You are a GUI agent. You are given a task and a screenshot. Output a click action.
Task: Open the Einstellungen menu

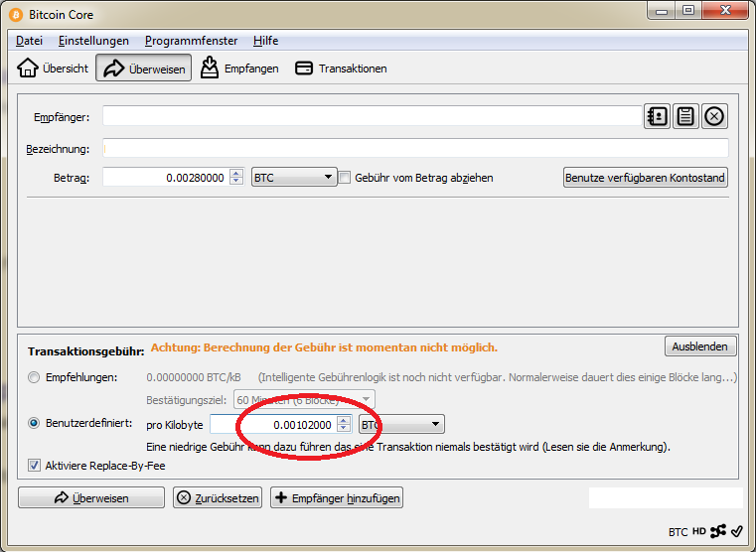click(93, 41)
